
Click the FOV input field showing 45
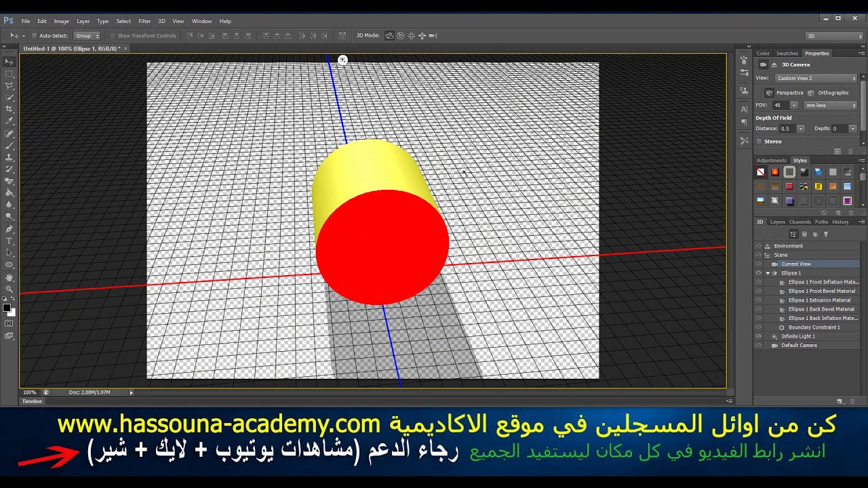[x=781, y=105]
